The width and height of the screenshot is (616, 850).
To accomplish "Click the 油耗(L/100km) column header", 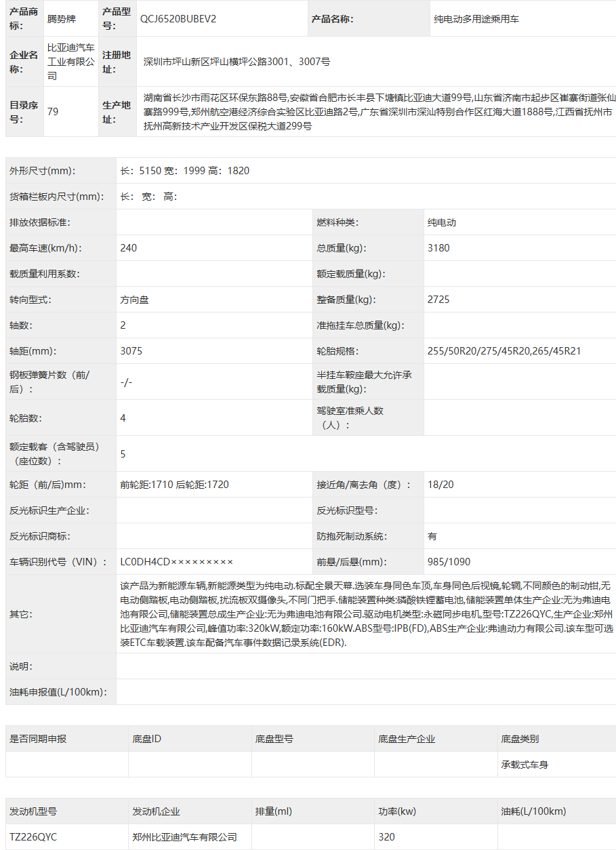I will point(533,811).
